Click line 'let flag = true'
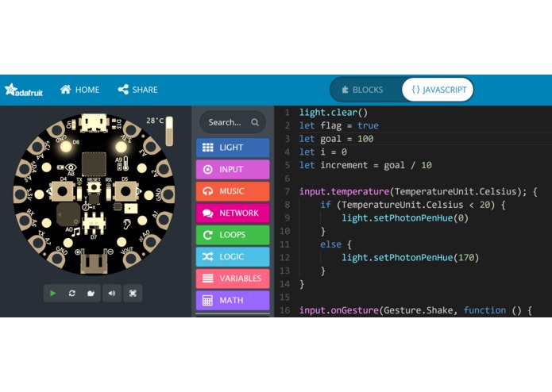This screenshot has height=392, width=552. [338, 125]
